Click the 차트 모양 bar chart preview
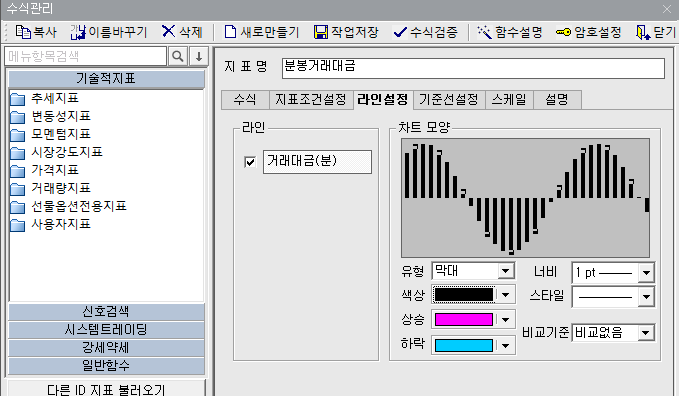Screen dimensions: 679x396 click(525, 198)
